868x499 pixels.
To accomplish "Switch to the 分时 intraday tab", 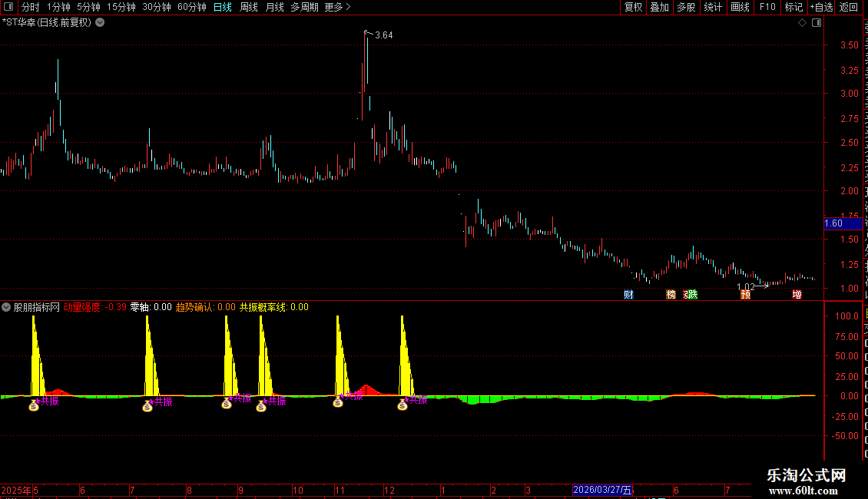I will click(x=31, y=7).
